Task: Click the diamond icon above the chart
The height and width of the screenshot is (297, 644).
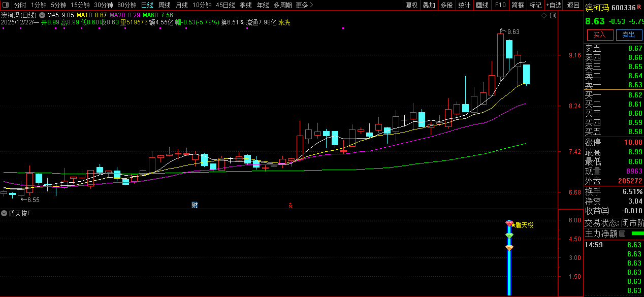Action: click(543, 15)
